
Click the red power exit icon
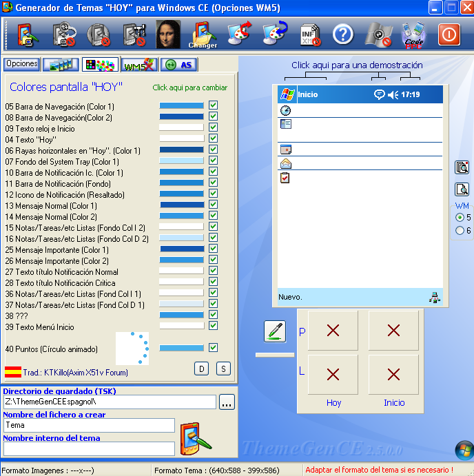[x=449, y=34]
